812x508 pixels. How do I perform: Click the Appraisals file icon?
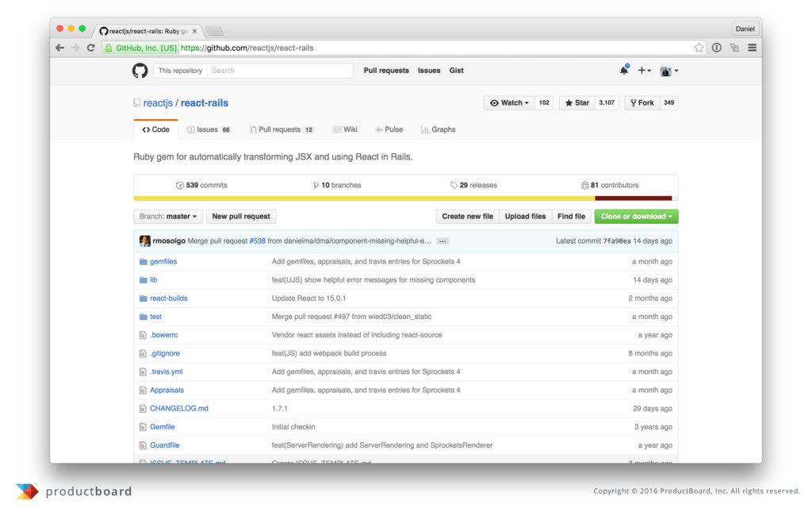tap(143, 390)
